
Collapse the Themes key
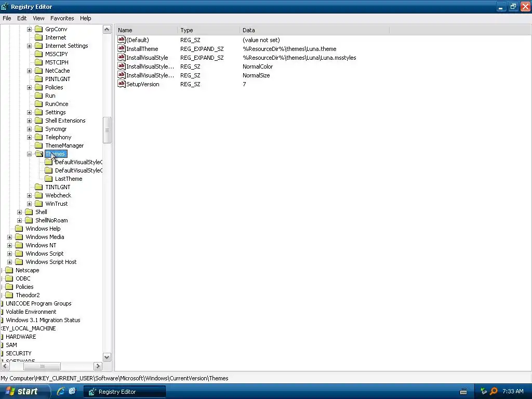tap(29, 154)
